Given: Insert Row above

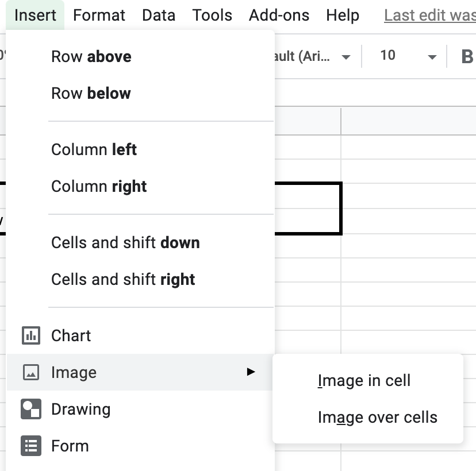Looking at the screenshot, I should 91,56.
